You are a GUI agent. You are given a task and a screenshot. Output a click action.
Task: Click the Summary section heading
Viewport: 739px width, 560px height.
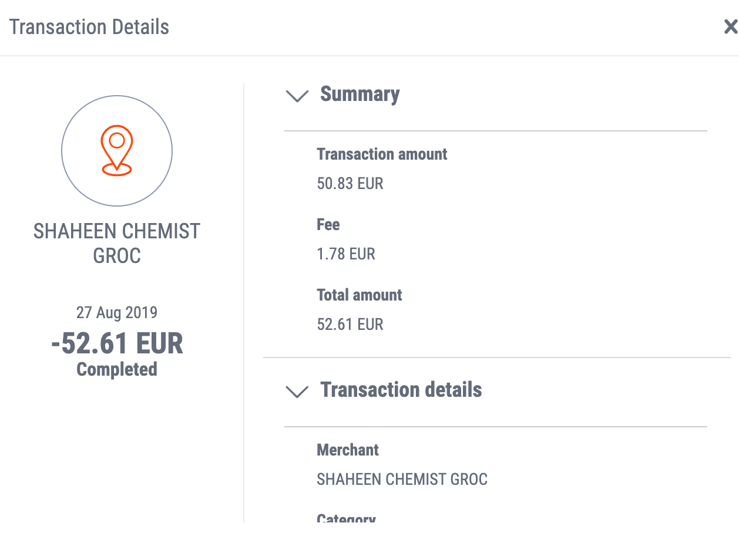(360, 94)
